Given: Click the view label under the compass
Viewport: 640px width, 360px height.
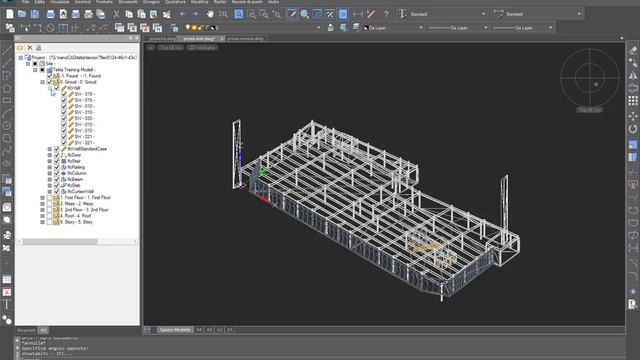Looking at the screenshot, I should click(x=589, y=110).
